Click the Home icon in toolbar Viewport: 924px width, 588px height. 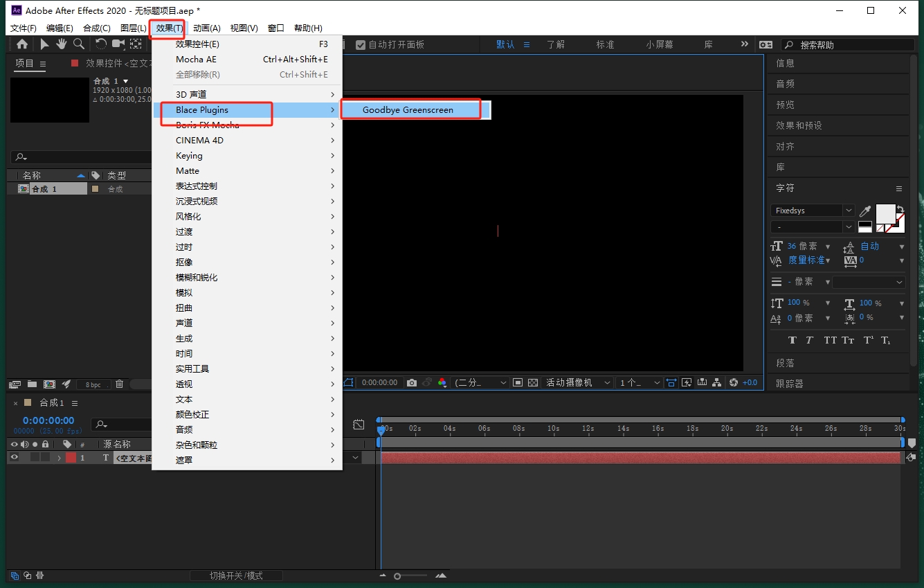click(x=22, y=44)
